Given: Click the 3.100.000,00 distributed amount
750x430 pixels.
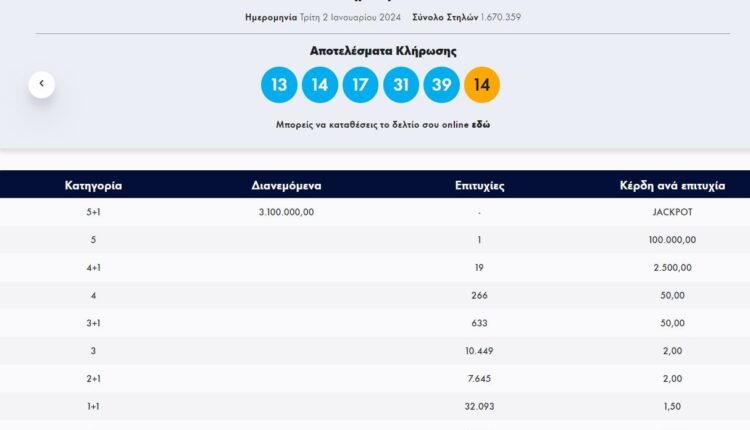Looking at the screenshot, I should coord(286,212).
